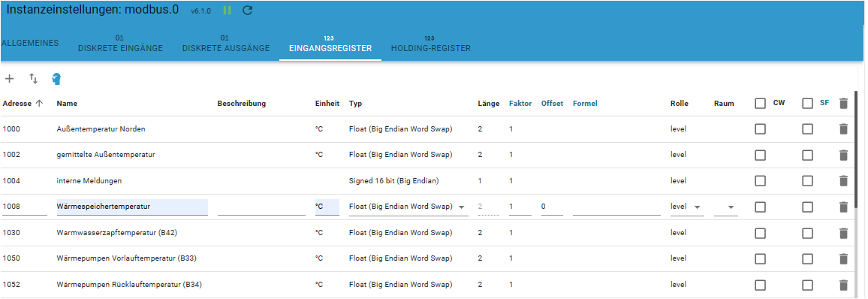Enable CW for Wärmespeichertemperatur row
This screenshot has height=299, width=868.
[x=760, y=207]
